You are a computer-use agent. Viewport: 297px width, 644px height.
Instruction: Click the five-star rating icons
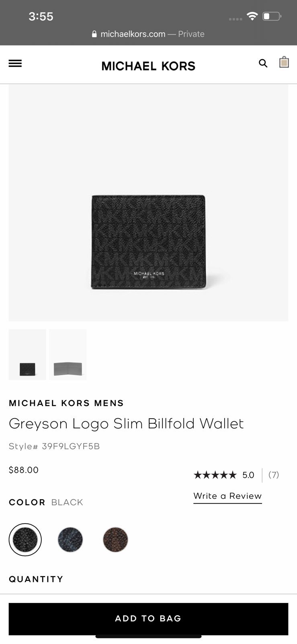(x=215, y=475)
